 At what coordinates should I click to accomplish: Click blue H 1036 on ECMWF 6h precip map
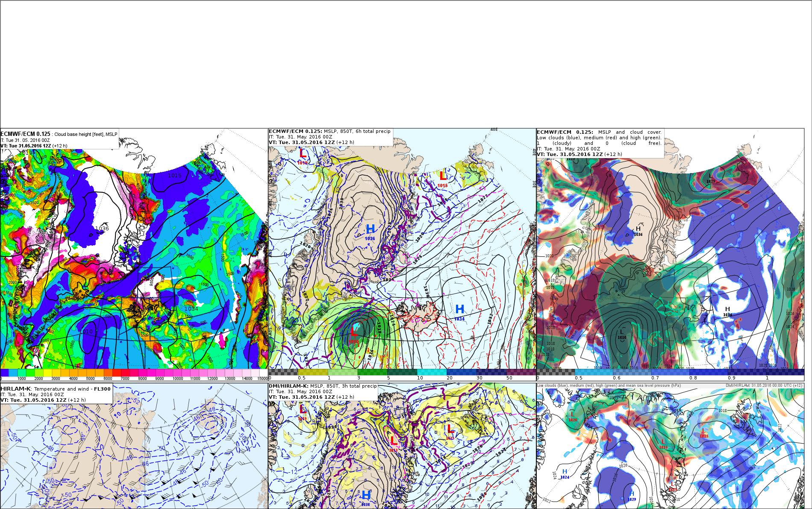pos(370,232)
